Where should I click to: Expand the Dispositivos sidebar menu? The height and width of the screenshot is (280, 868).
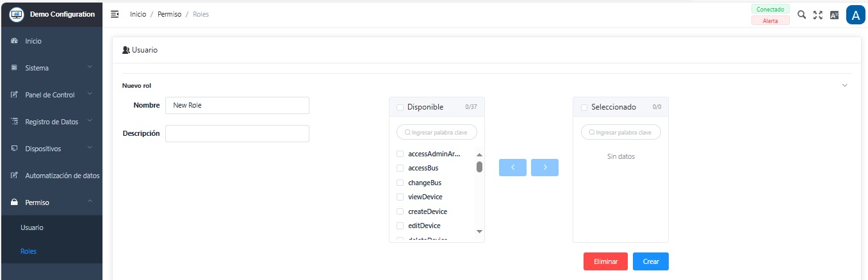pos(51,149)
